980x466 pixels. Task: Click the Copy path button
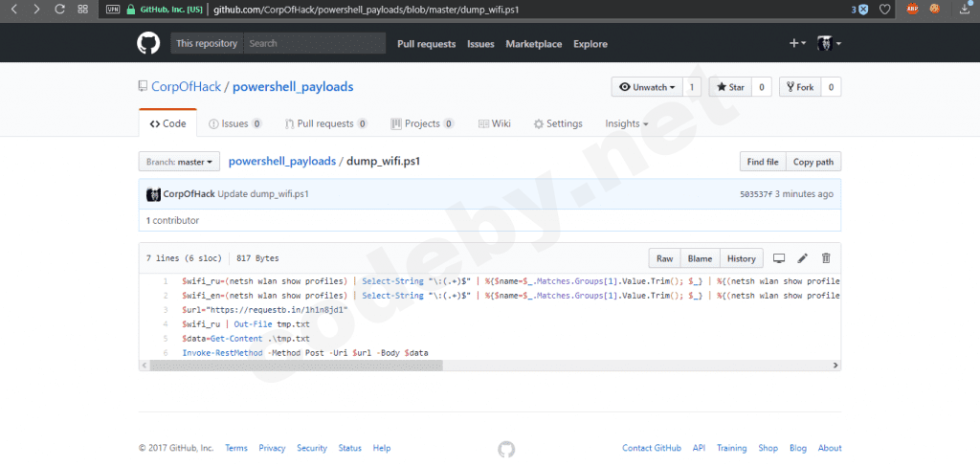(x=813, y=162)
